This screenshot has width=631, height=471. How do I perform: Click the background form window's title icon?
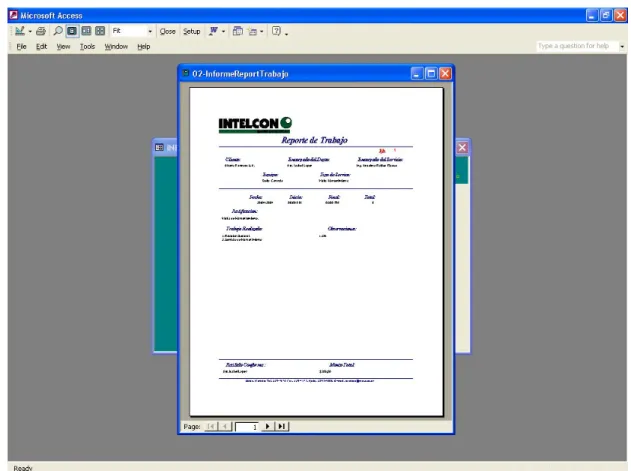(x=159, y=148)
